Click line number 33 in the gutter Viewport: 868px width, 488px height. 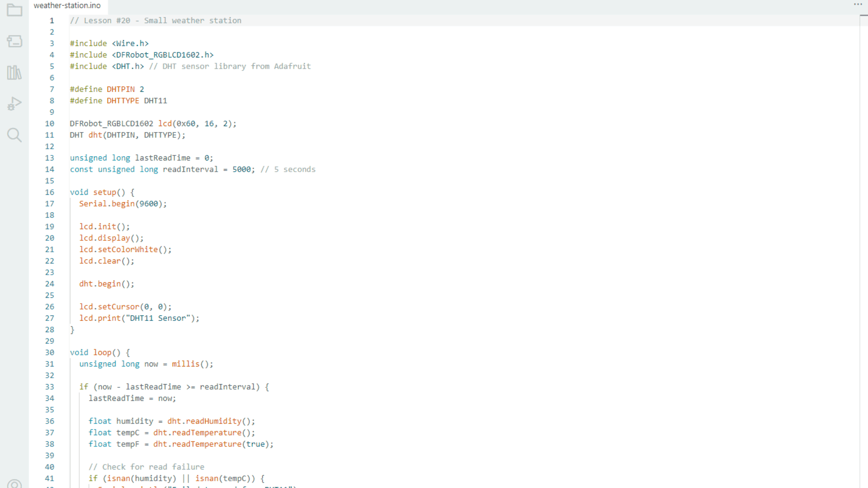point(50,387)
